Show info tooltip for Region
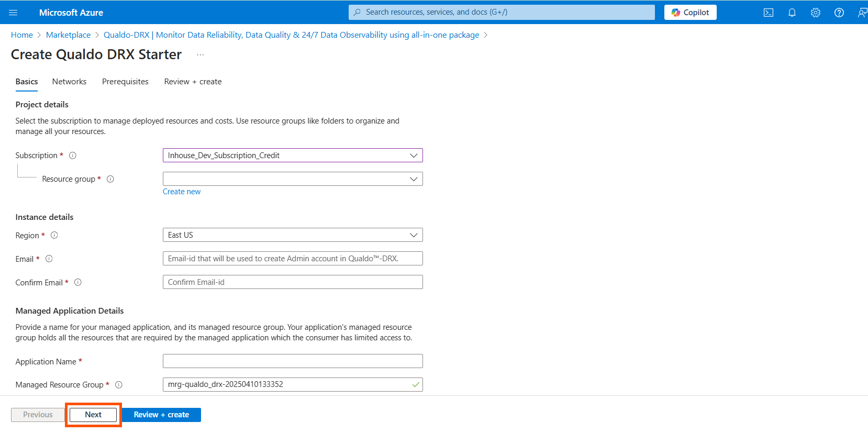Viewport: 868px width, 433px height. click(54, 235)
